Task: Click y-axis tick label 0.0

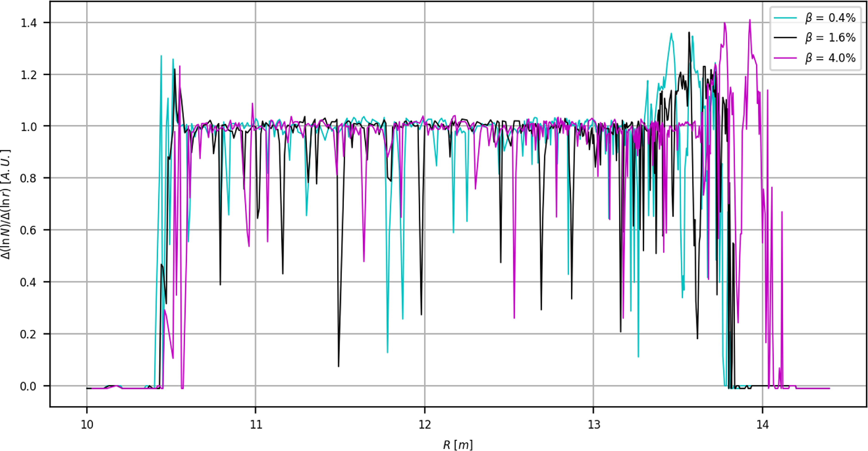Action: [29, 386]
